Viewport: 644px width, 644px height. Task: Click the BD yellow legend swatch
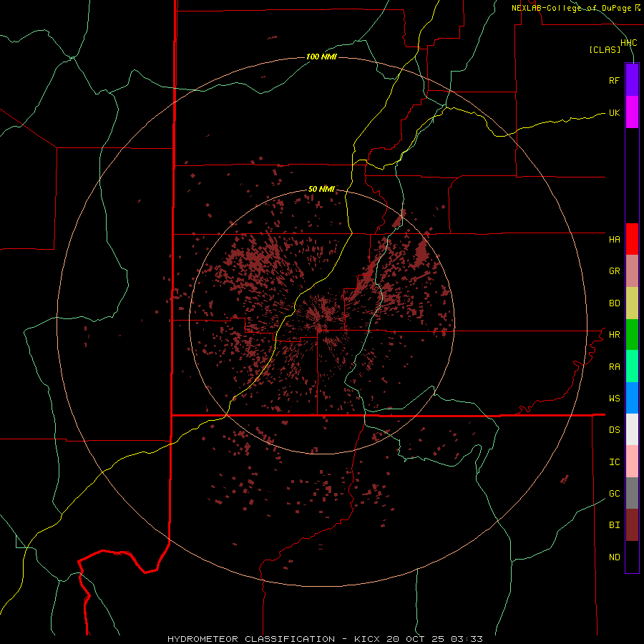[632, 303]
